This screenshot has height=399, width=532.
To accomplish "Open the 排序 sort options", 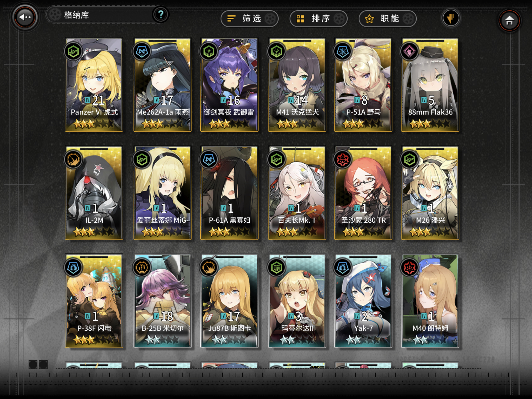I will tap(318, 18).
